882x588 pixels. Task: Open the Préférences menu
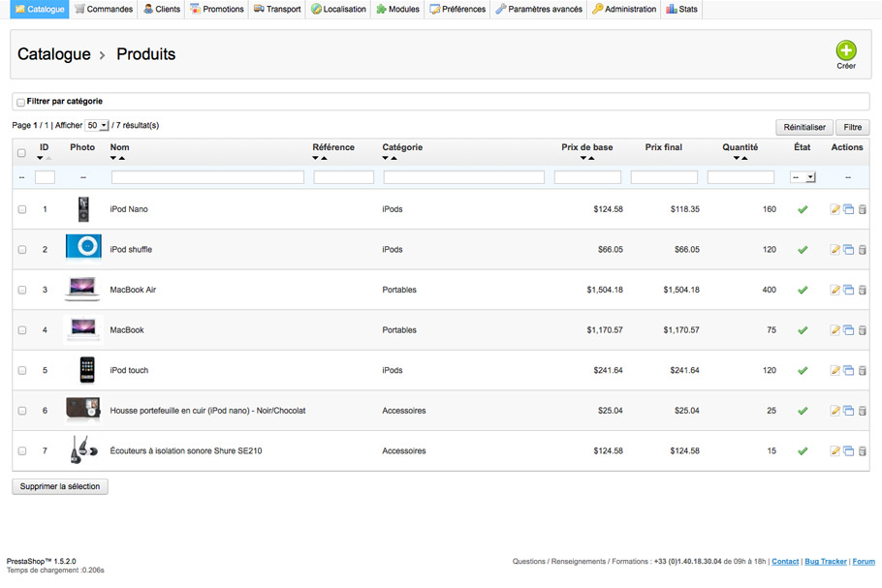tap(457, 9)
